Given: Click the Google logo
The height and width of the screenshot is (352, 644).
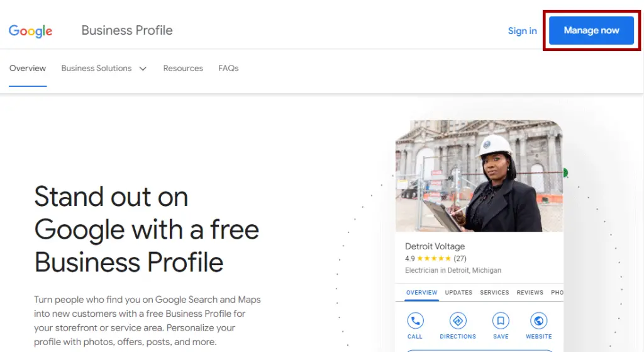Looking at the screenshot, I should coord(30,31).
